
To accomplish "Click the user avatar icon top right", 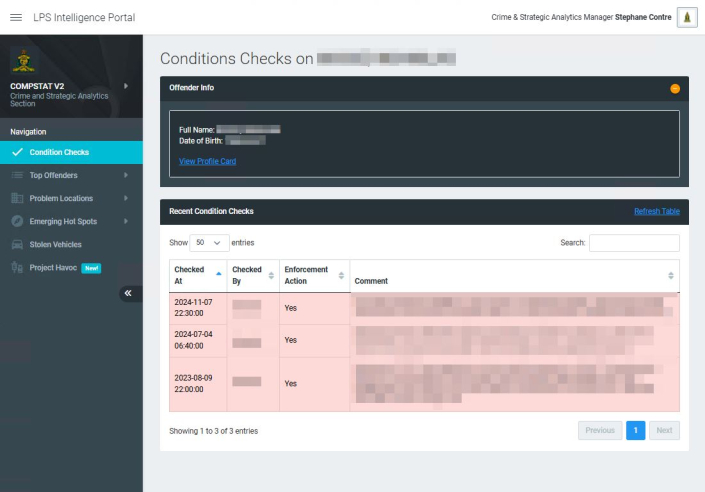I will [687, 18].
